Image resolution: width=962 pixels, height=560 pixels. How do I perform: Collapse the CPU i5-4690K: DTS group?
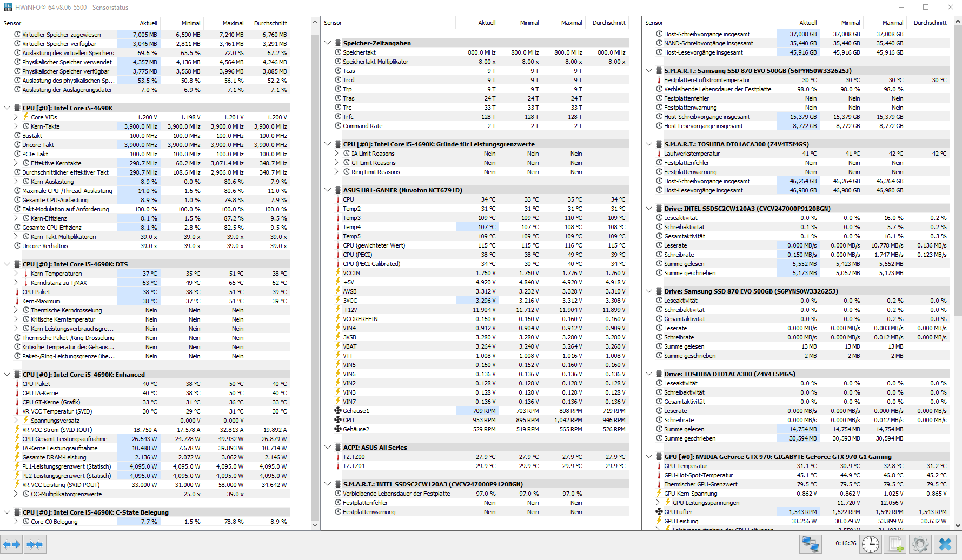click(x=7, y=264)
